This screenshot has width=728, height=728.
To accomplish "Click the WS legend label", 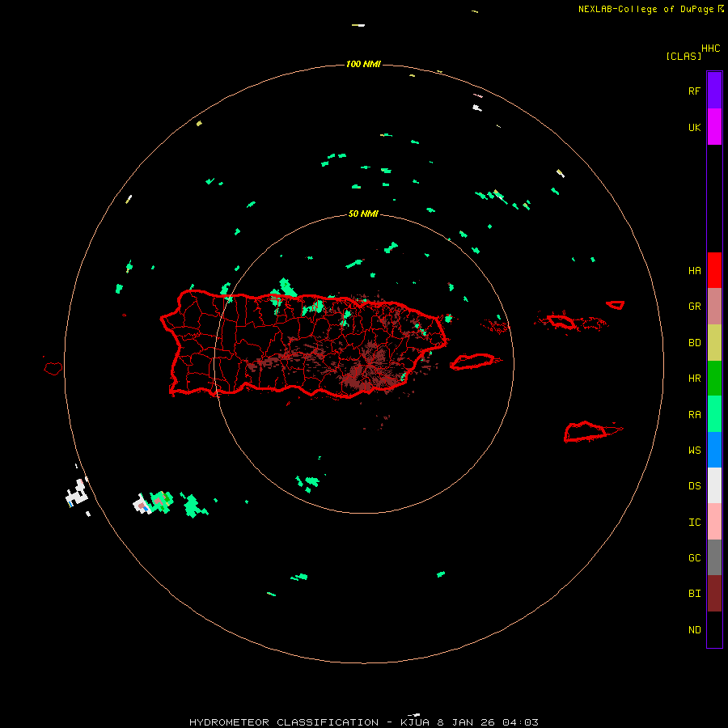I will [694, 451].
